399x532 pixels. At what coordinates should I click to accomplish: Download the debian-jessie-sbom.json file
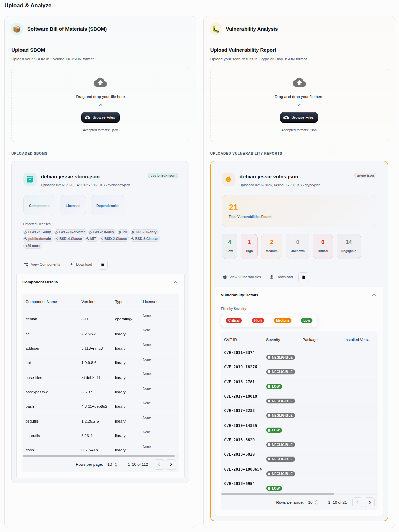(x=81, y=265)
